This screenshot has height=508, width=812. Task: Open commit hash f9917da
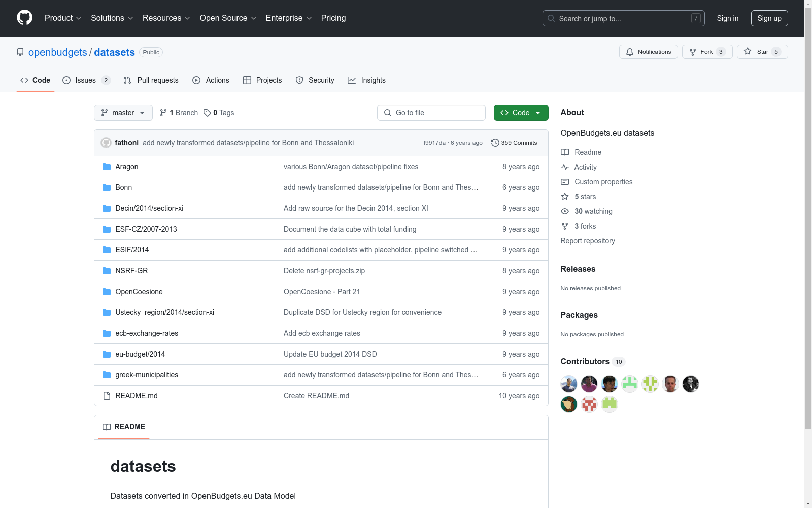(434, 143)
